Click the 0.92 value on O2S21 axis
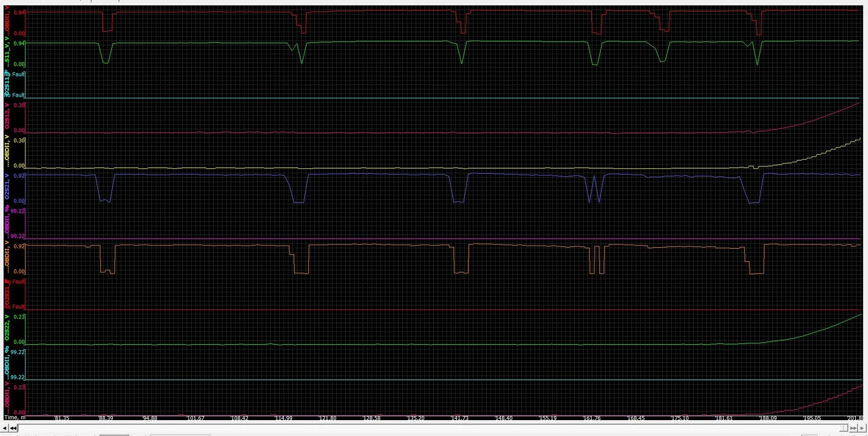868x436 pixels. pos(19,175)
